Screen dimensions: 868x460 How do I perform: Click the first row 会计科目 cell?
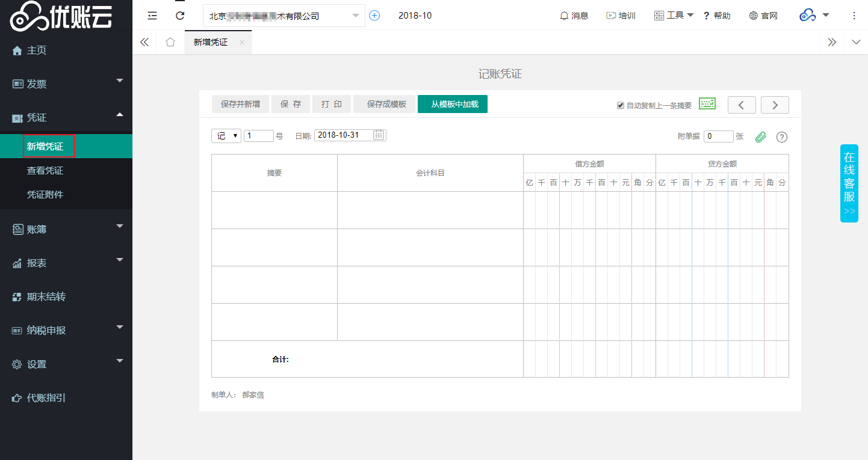click(430, 210)
